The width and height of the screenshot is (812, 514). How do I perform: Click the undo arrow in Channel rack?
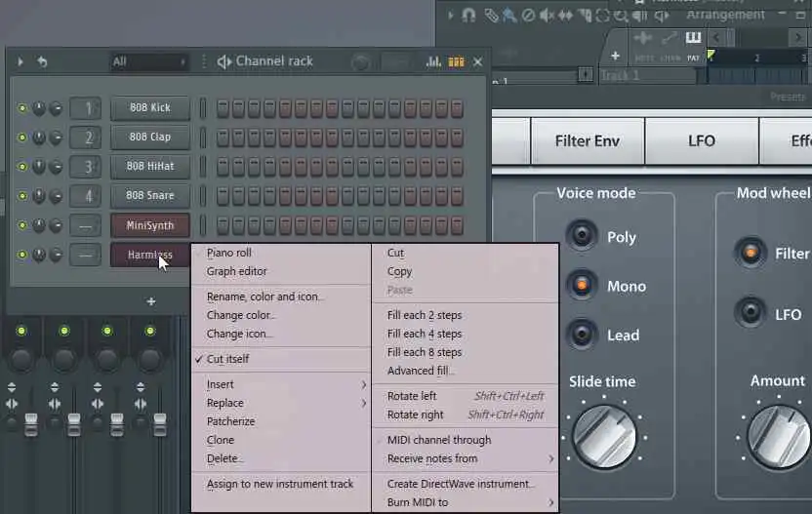click(42, 61)
